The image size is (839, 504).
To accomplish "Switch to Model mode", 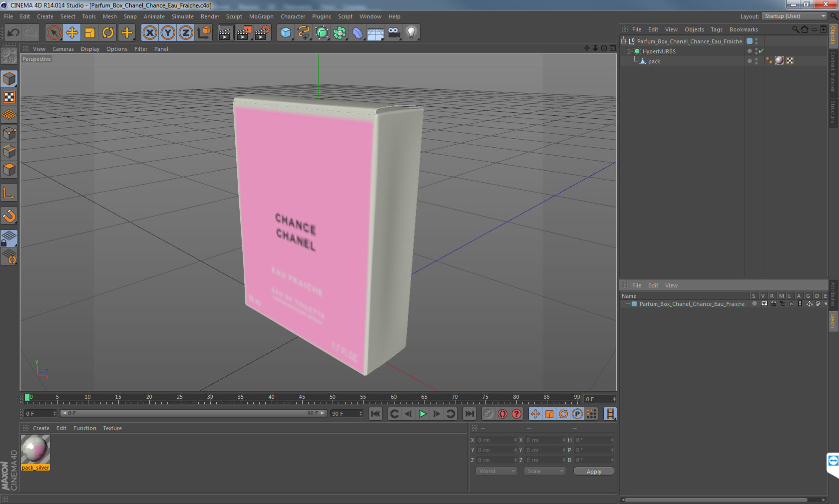I will 9,79.
